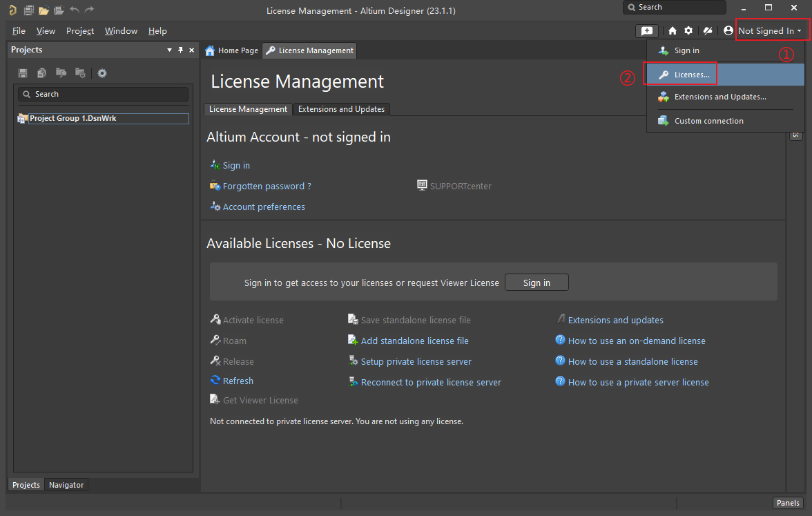
Task: Click the disconnected cloud status icon
Action: pyautogui.click(x=708, y=31)
